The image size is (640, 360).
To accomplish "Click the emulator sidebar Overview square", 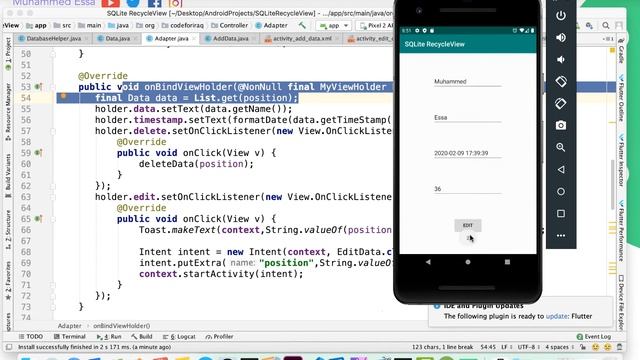I will tap(561, 213).
